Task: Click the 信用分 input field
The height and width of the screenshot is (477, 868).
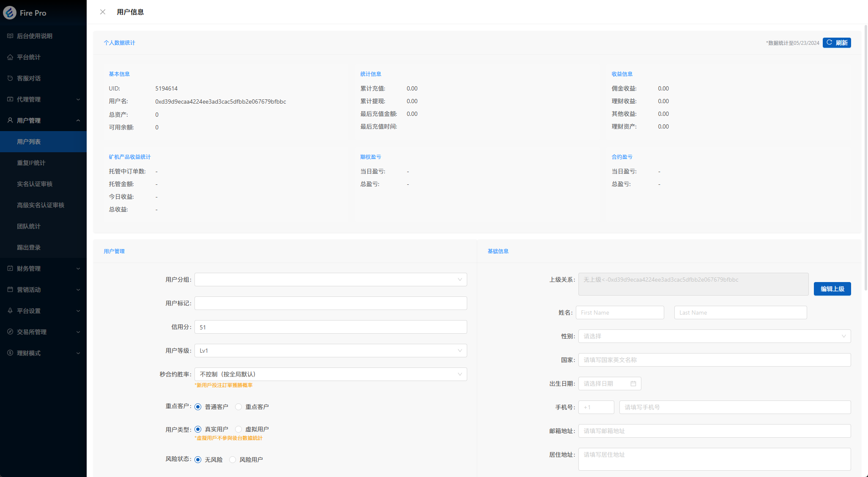Action: (330, 327)
